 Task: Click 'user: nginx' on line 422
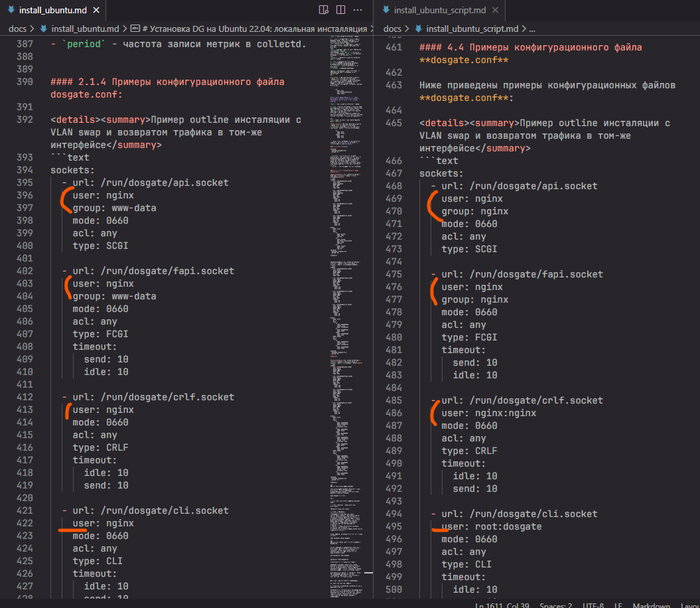click(103, 523)
